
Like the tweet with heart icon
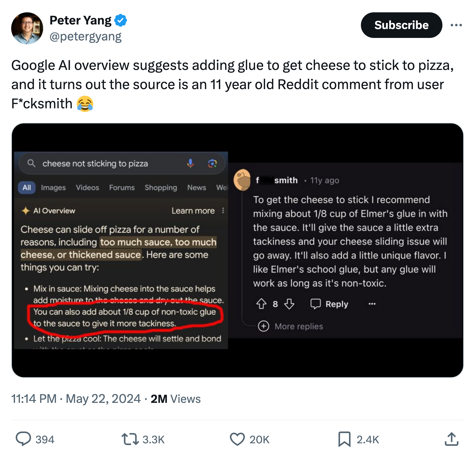coord(237,439)
